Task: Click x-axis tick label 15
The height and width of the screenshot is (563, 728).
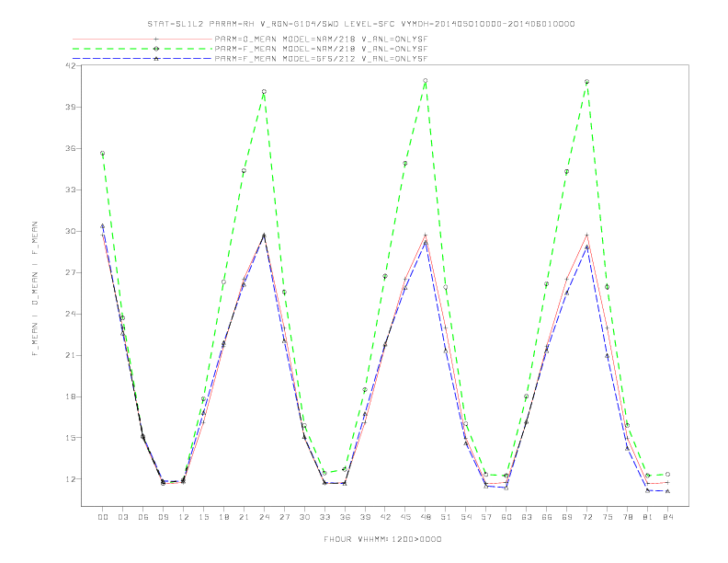Action: pos(203,517)
